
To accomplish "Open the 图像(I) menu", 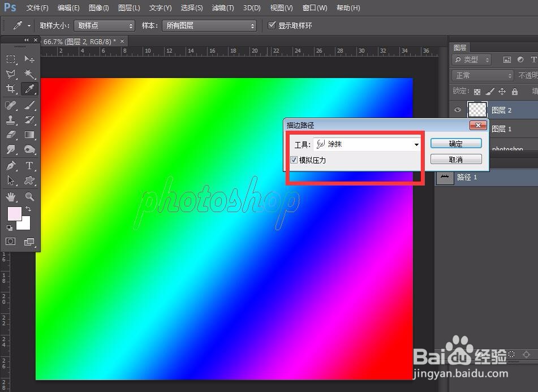I will tap(99, 7).
